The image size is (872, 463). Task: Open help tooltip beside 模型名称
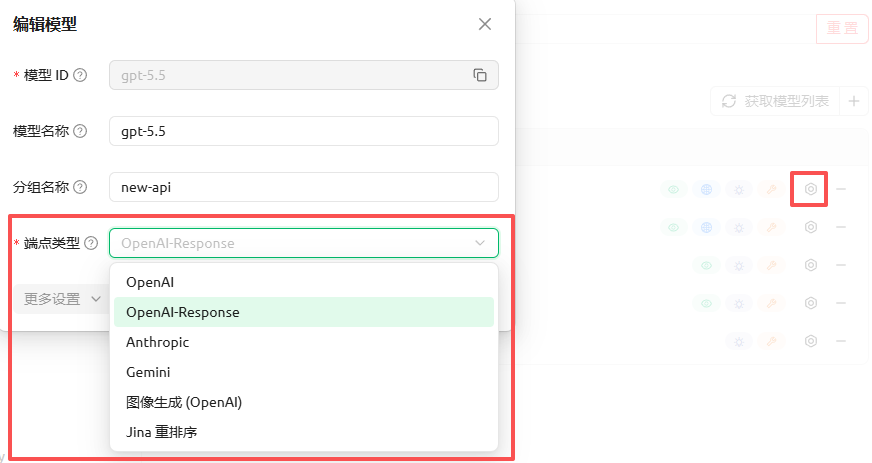tap(80, 131)
